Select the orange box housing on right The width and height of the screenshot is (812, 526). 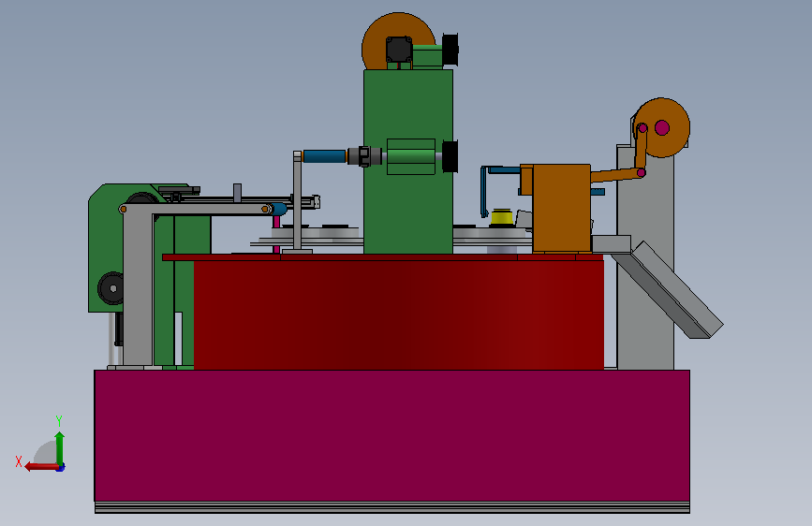pyautogui.click(x=561, y=208)
